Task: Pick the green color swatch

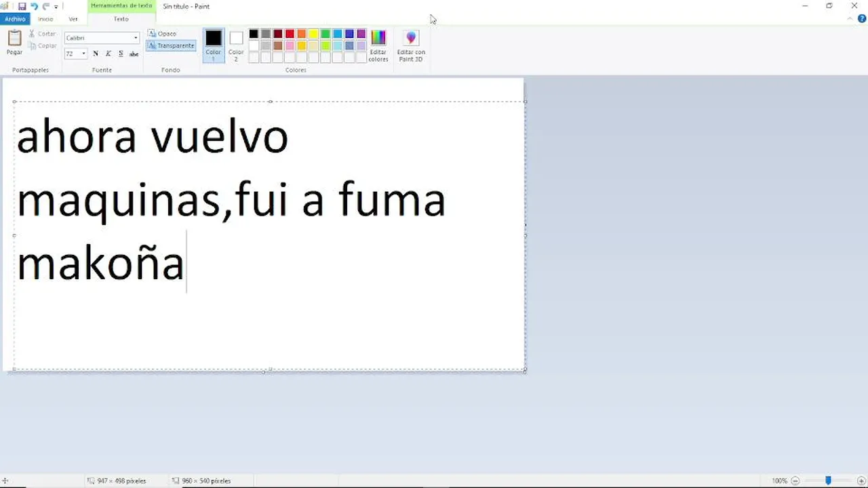Action: 325,34
